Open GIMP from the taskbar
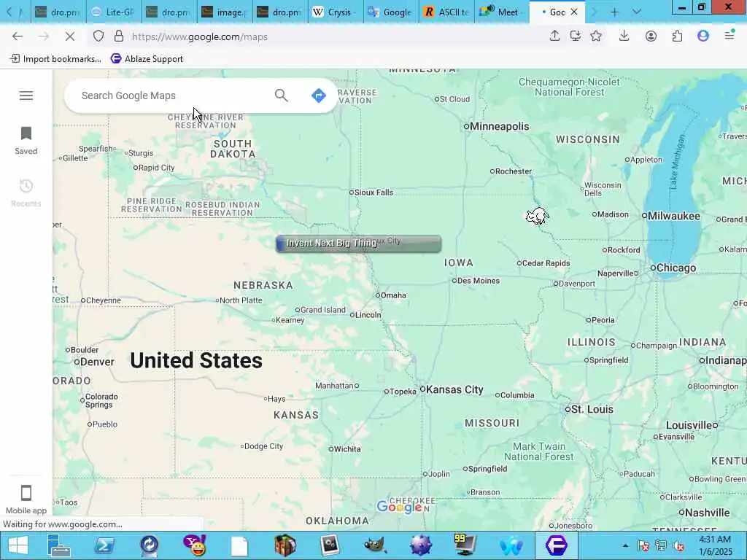The width and height of the screenshot is (747, 560). tap(375, 545)
